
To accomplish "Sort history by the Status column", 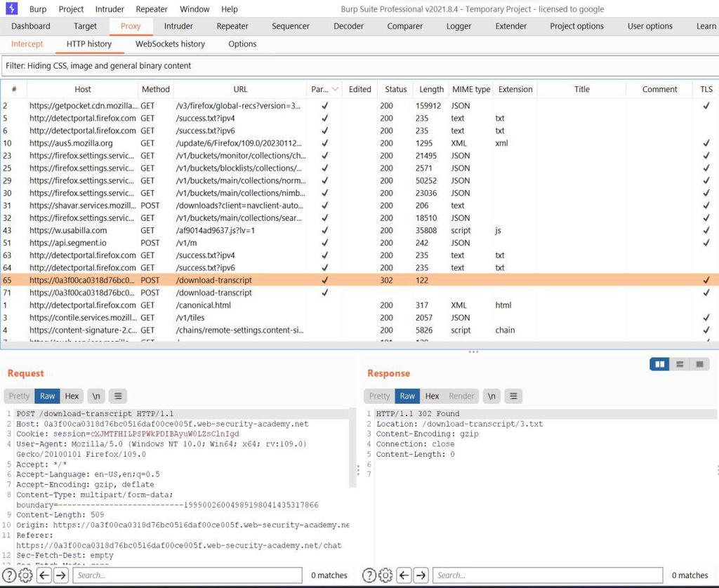I will click(x=396, y=89).
